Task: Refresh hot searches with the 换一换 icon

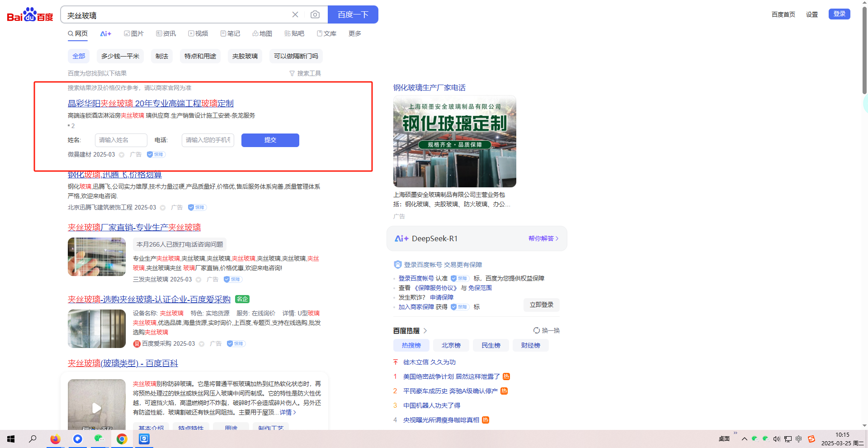Action: (537, 330)
